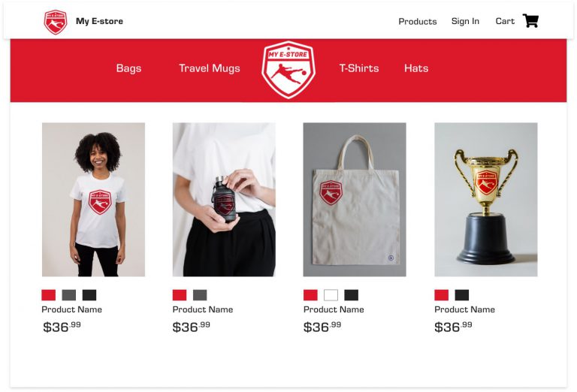Select gray swatch under the t-shirt product

coord(69,295)
